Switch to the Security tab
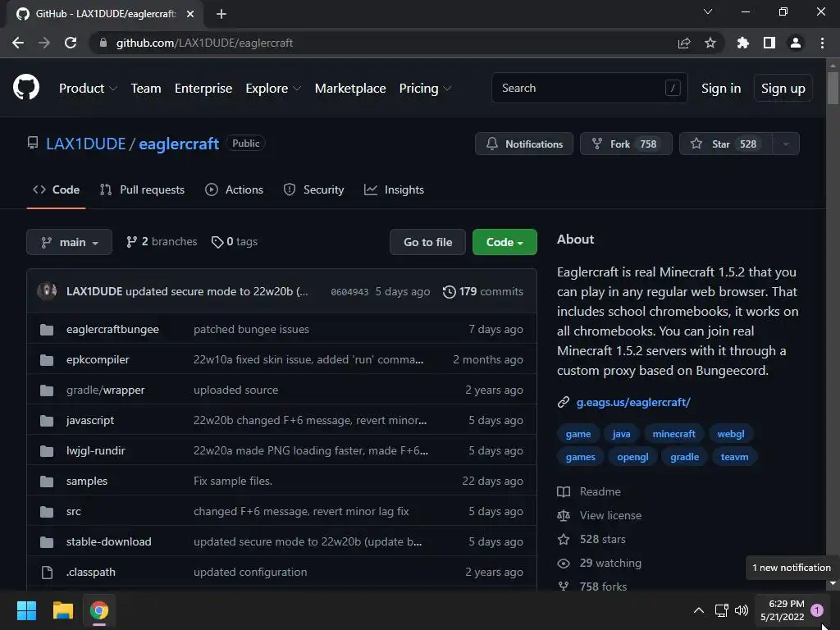840x630 pixels. pyautogui.click(x=314, y=189)
